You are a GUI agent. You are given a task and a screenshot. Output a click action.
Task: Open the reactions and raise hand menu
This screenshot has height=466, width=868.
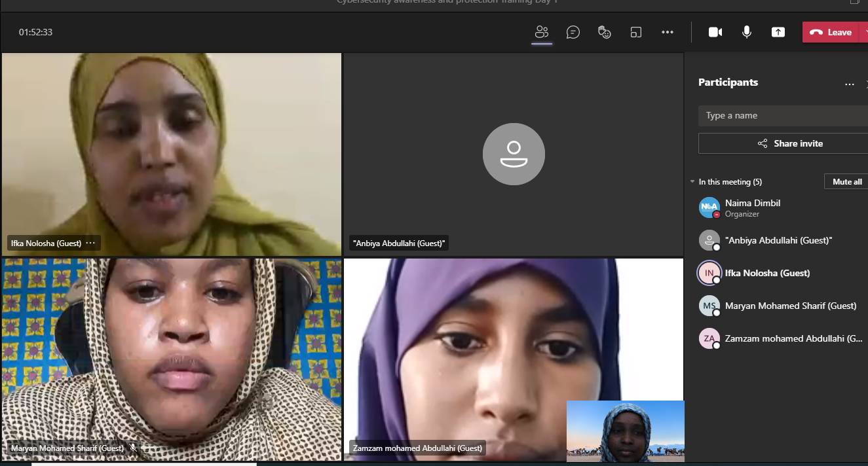[x=605, y=32]
